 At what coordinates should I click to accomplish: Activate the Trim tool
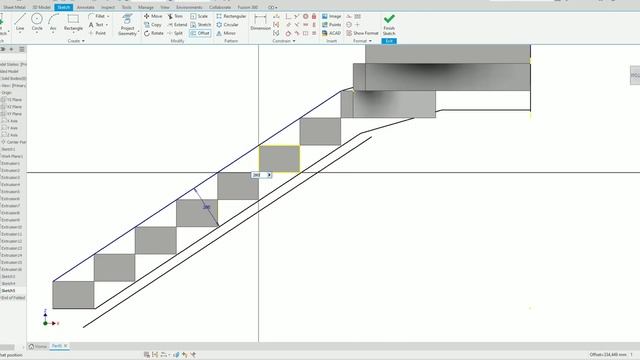(175, 16)
